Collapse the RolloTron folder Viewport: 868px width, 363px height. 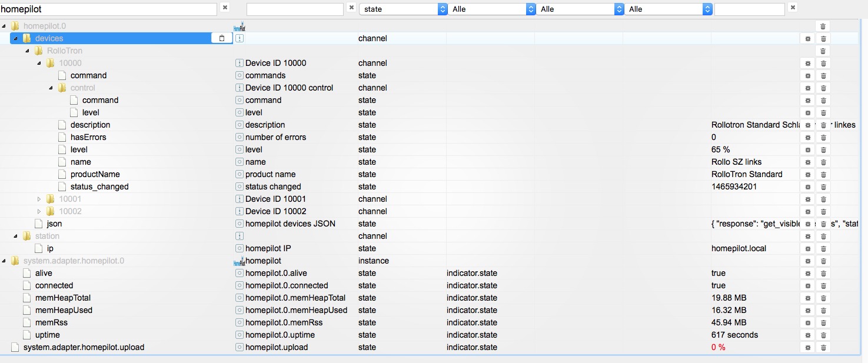(28, 51)
